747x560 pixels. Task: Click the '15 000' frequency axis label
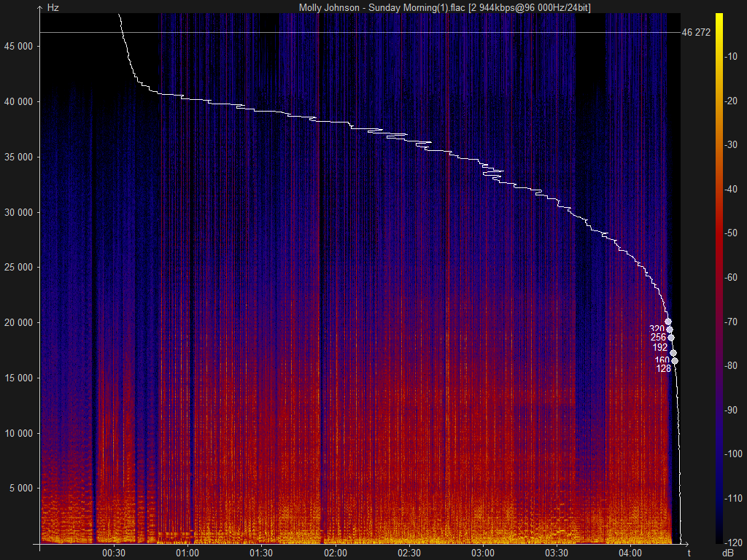pyautogui.click(x=19, y=378)
